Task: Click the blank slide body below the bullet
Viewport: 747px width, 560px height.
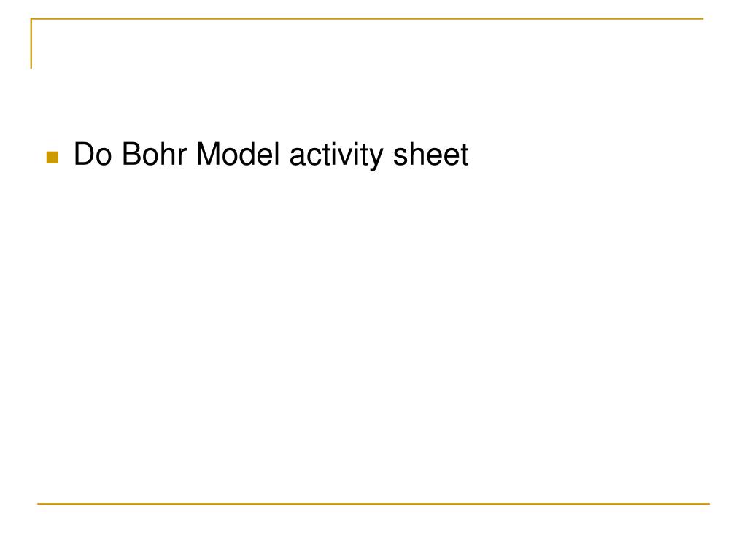Action: 373,333
